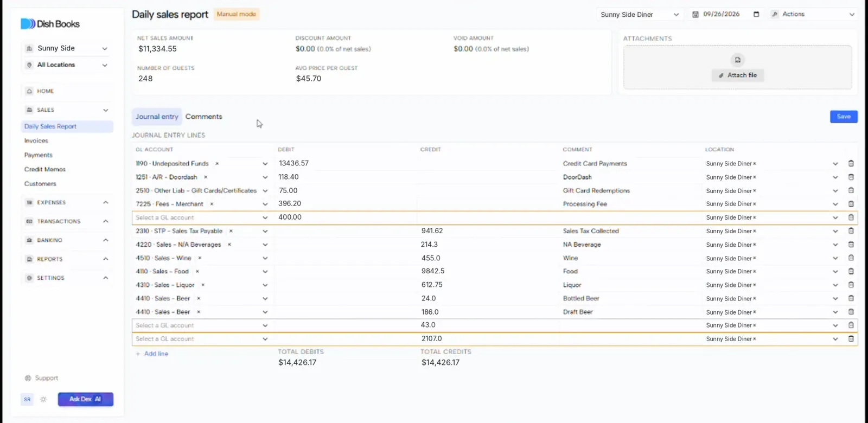Expand the Expenses sidebar section
The image size is (868, 423).
click(x=67, y=202)
